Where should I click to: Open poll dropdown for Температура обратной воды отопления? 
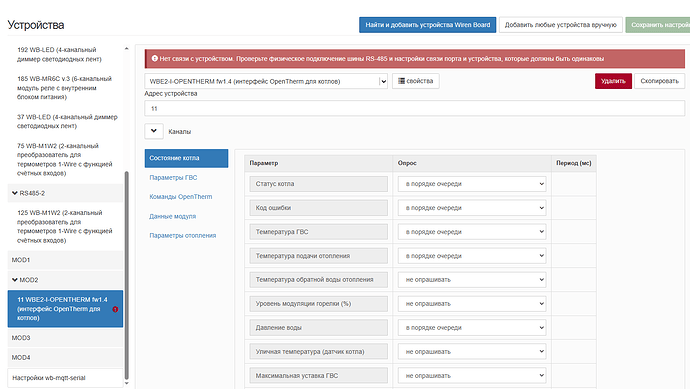pos(472,280)
